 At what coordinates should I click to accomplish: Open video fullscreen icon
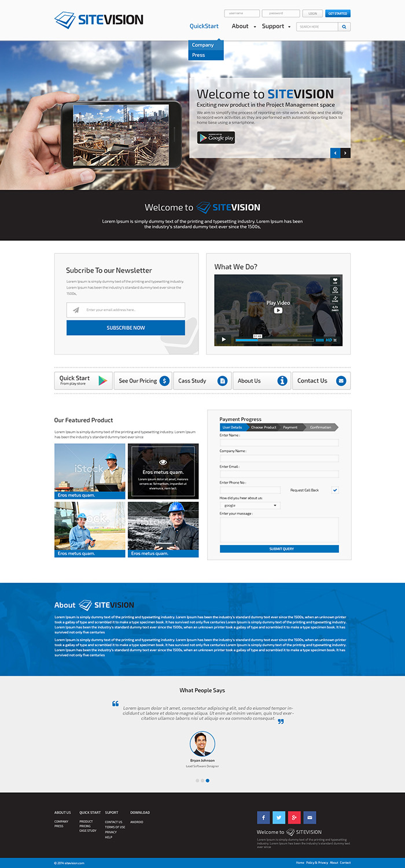(335, 340)
